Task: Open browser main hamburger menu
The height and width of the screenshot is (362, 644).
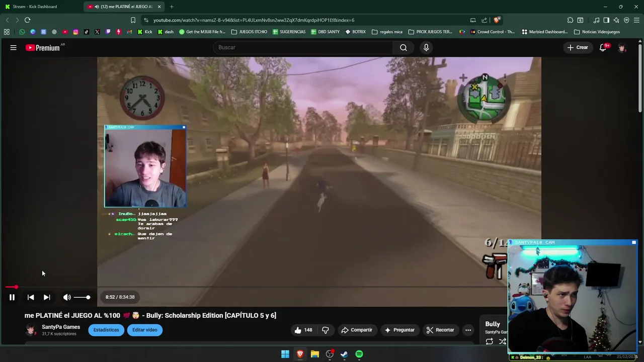Action: tap(637, 20)
